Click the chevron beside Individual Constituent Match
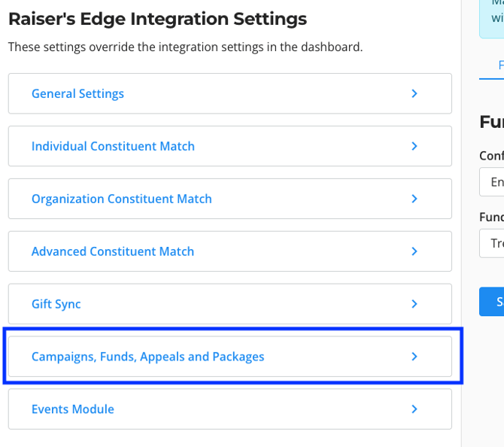This screenshot has height=447, width=504. point(414,146)
